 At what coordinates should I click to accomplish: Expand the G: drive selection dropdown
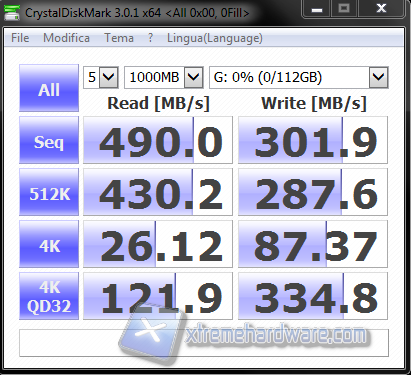[x=299, y=77]
